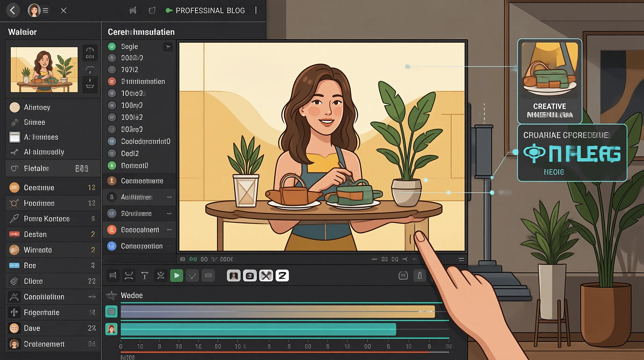
Task: Select the camera icon white button
Action: click(250, 276)
